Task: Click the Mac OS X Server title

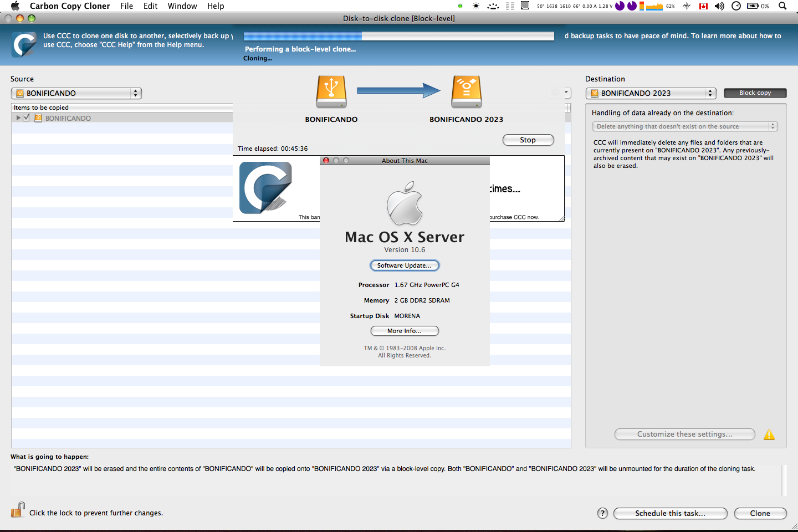Action: click(x=405, y=237)
